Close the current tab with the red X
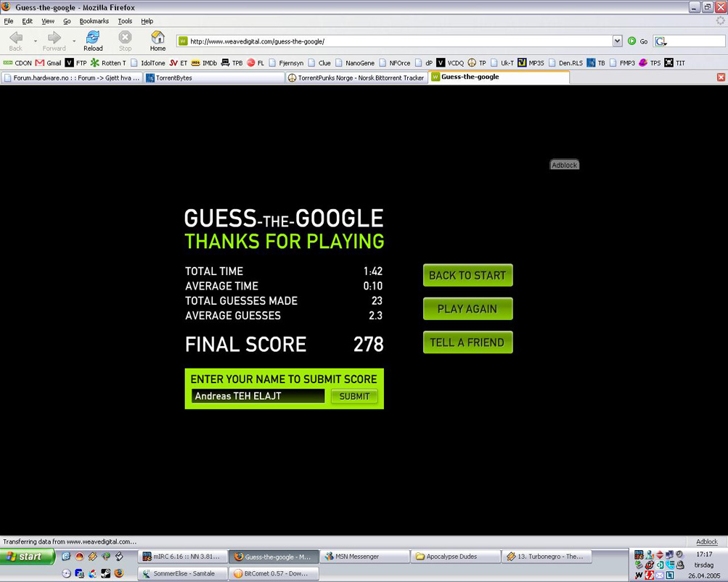 coord(721,78)
